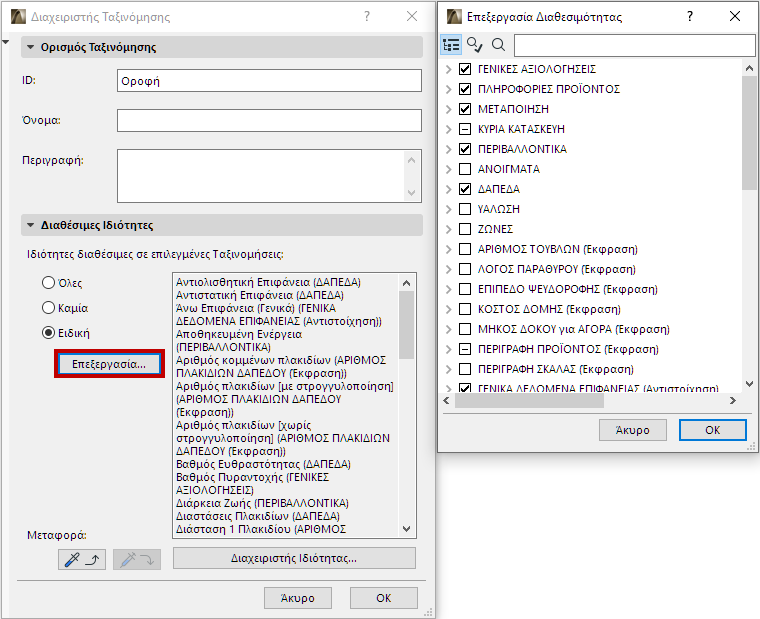760x619 pixels.
Task: Click OK in Επεξεργασία Διαθεσιμότητας
Action: pos(712,430)
